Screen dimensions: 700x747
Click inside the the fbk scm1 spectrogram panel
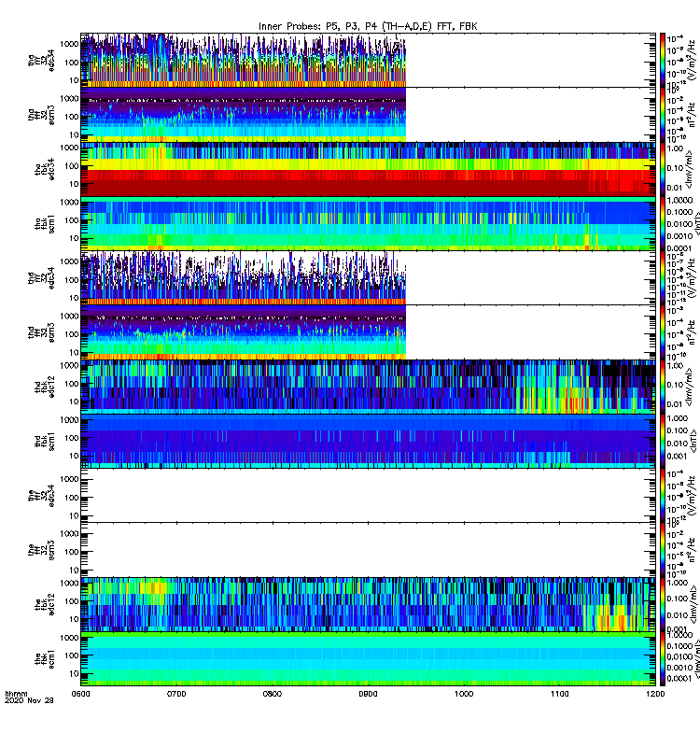(x=368, y=659)
